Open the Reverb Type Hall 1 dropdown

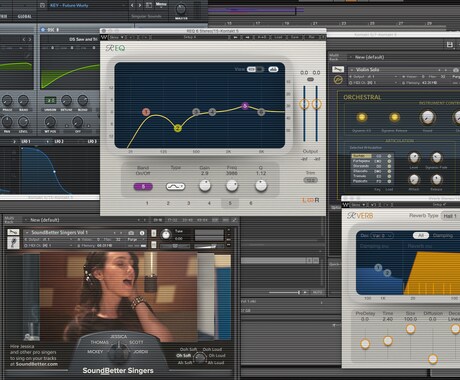[451, 216]
